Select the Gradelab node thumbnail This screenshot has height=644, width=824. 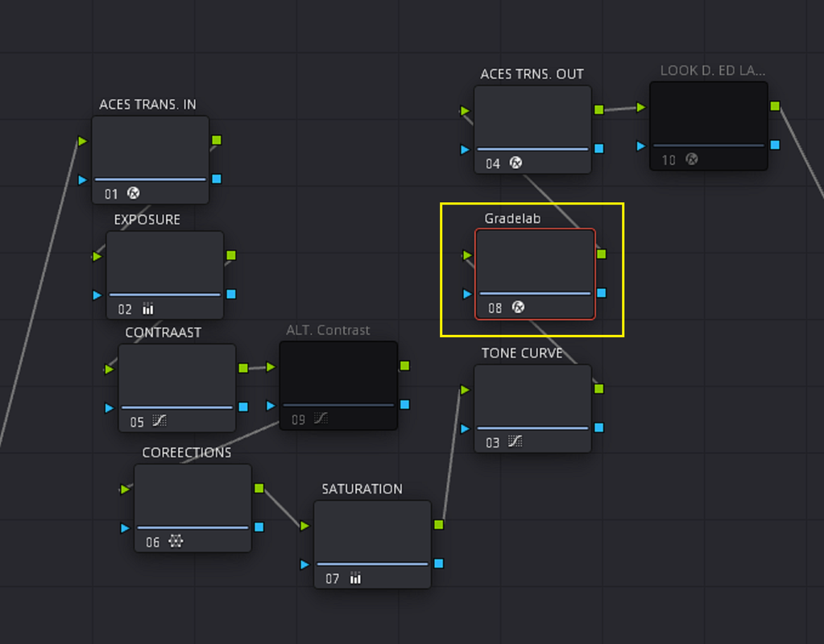coord(535,274)
